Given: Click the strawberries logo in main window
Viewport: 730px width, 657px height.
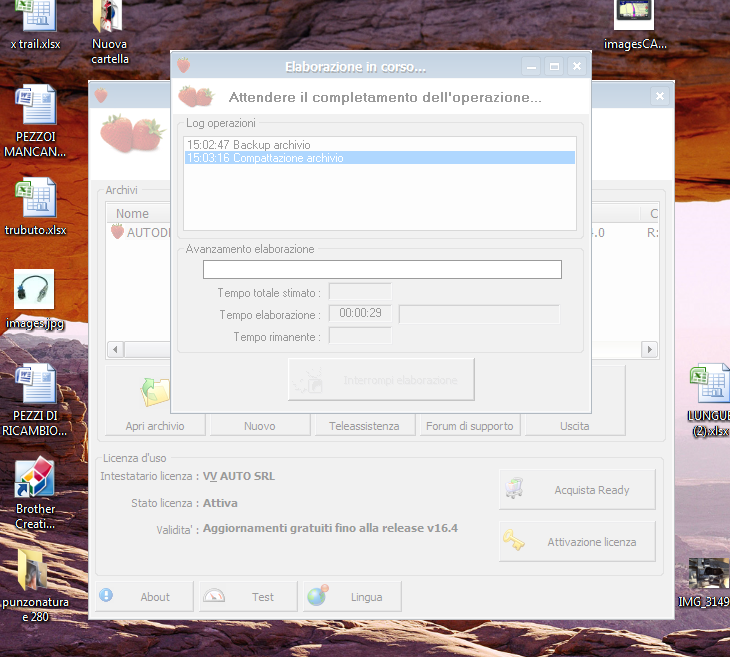Looking at the screenshot, I should [x=132, y=134].
